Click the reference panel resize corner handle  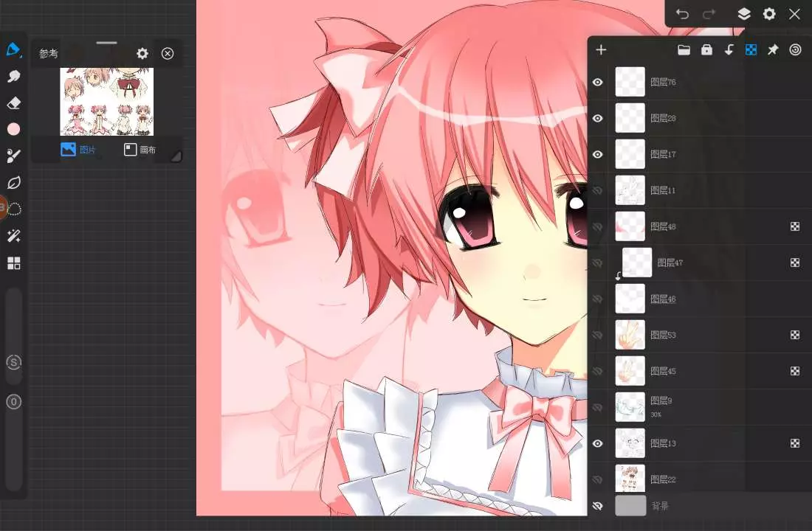click(176, 156)
